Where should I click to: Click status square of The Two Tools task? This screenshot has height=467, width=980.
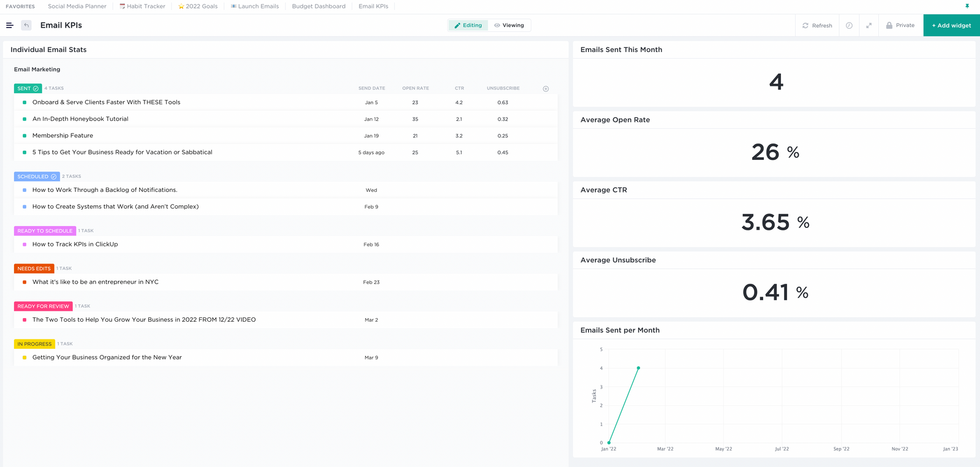(24, 319)
